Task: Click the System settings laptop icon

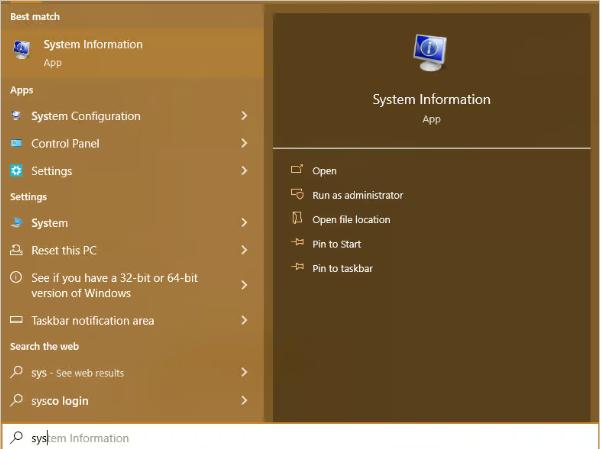Action: 17,222
